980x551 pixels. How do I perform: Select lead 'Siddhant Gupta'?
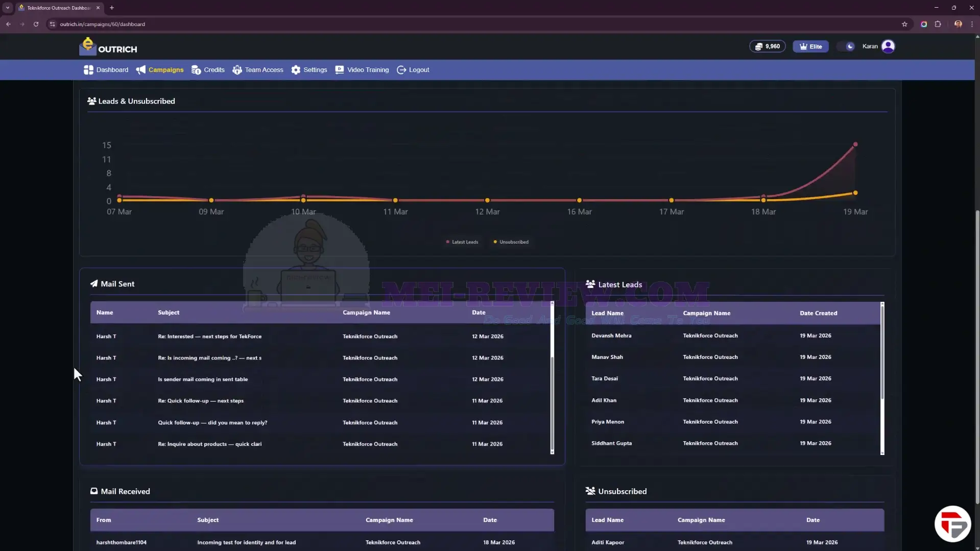(x=611, y=444)
